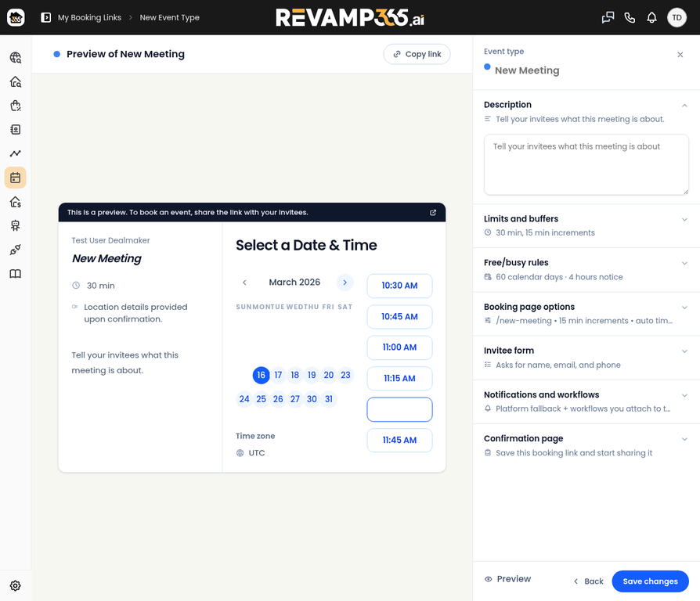Open the globe search sidebar icon
The image size is (700, 601).
[x=16, y=58]
